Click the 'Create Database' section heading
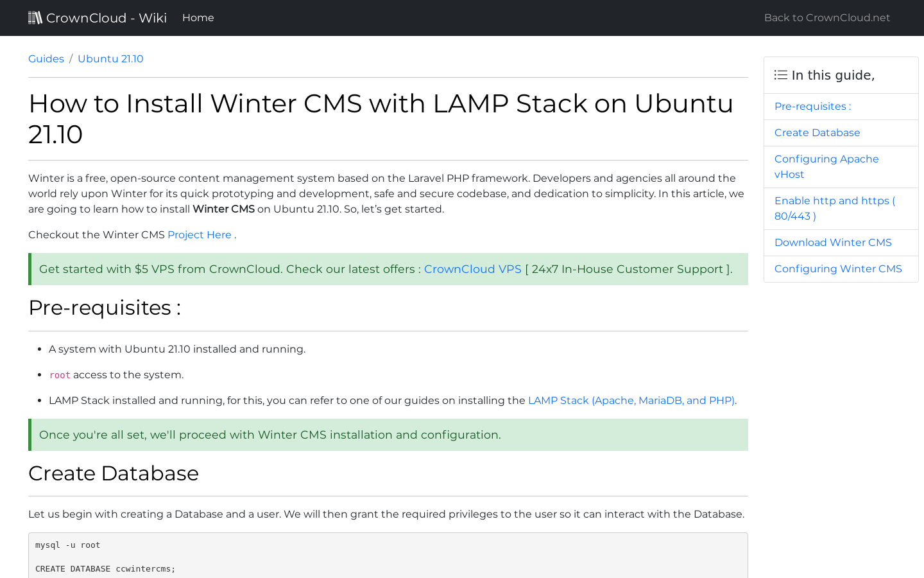 (x=114, y=473)
